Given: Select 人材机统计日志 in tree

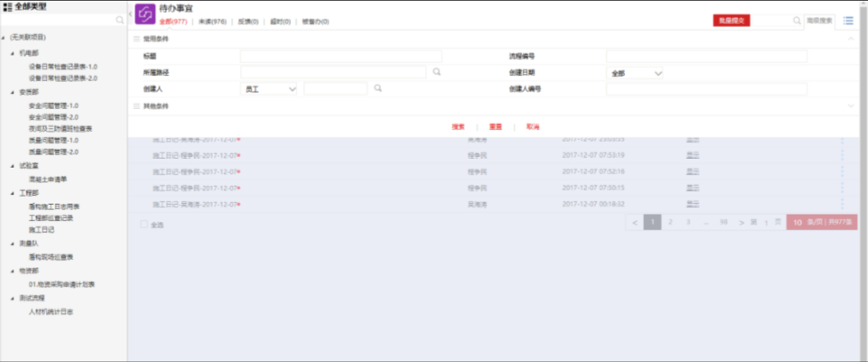Looking at the screenshot, I should [x=51, y=311].
